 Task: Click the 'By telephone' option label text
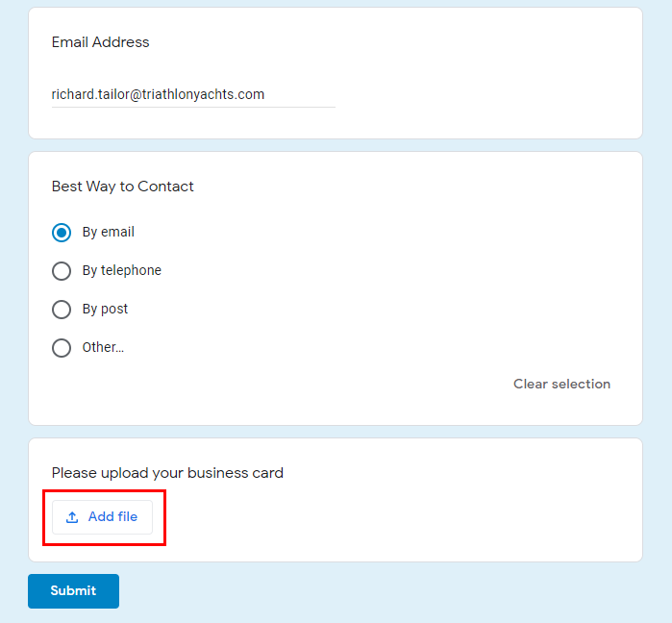pos(122,270)
